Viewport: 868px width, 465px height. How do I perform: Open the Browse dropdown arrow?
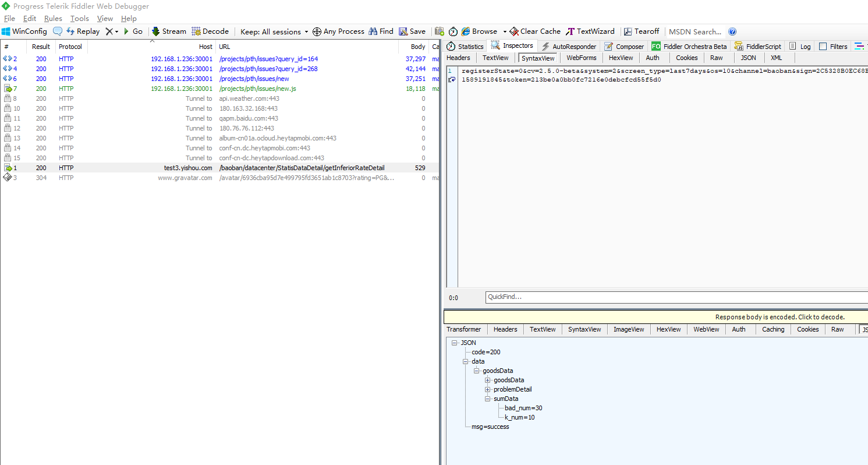point(505,31)
